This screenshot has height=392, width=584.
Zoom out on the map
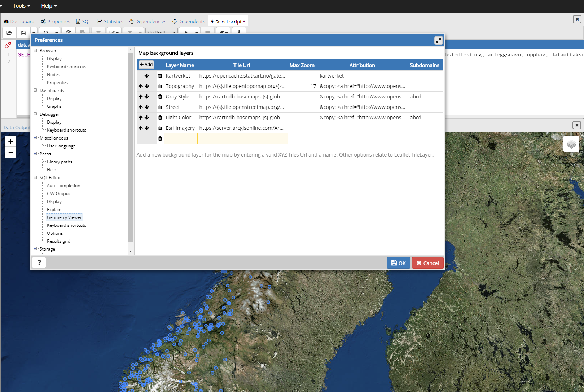point(10,152)
